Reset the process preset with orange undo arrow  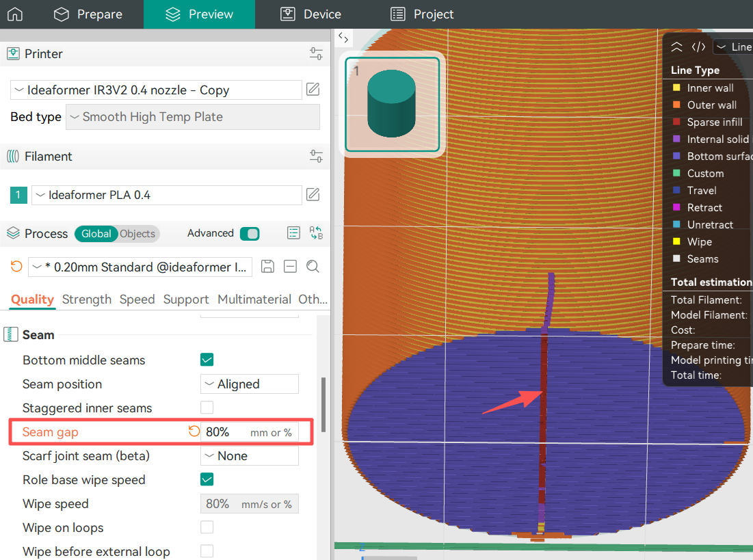[16, 267]
